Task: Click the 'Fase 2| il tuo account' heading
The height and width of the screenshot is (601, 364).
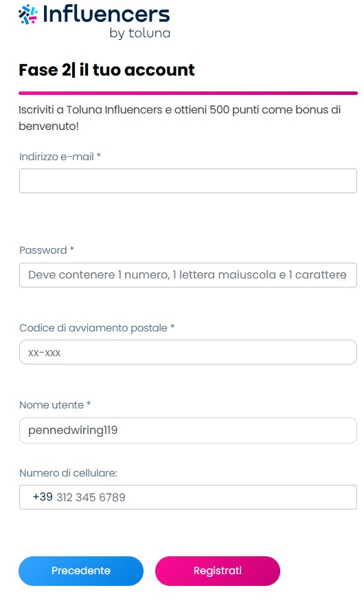Action: click(106, 69)
